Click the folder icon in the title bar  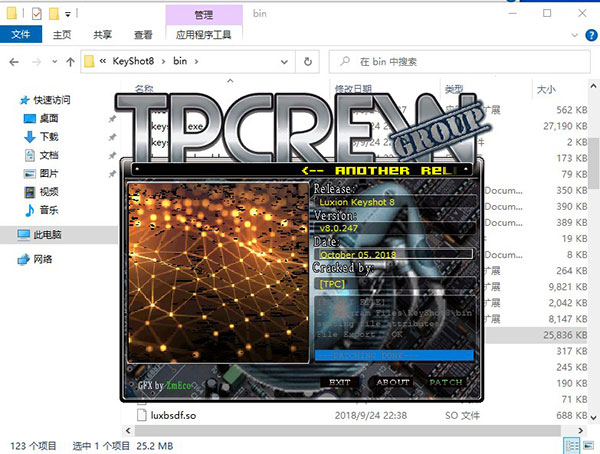(12, 14)
